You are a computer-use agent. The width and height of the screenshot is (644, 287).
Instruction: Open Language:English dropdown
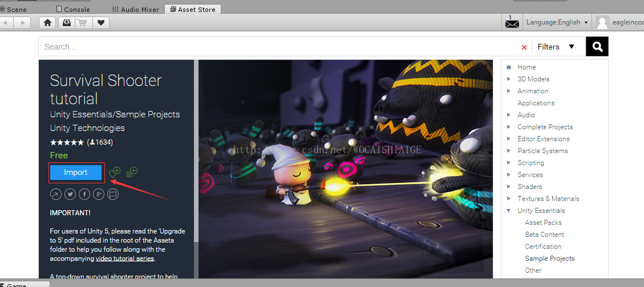click(x=557, y=22)
